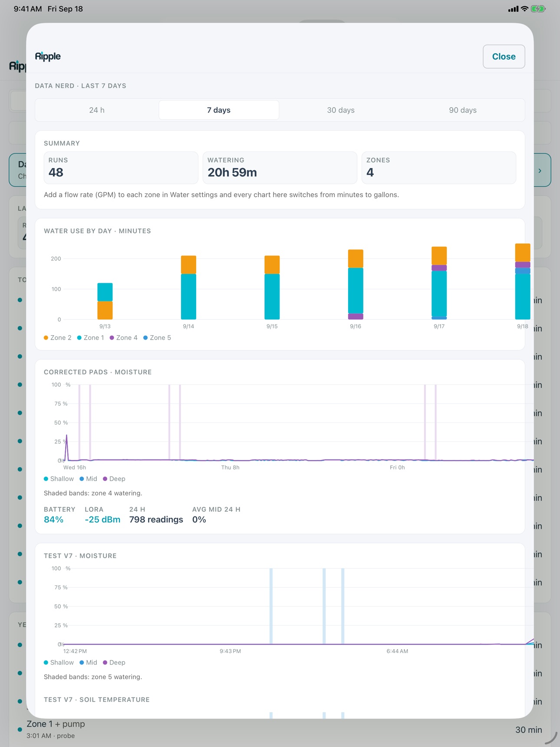Toggle Shallow legend in Corrected Pads chart
Screen dimensions: 560x747
coord(59,479)
